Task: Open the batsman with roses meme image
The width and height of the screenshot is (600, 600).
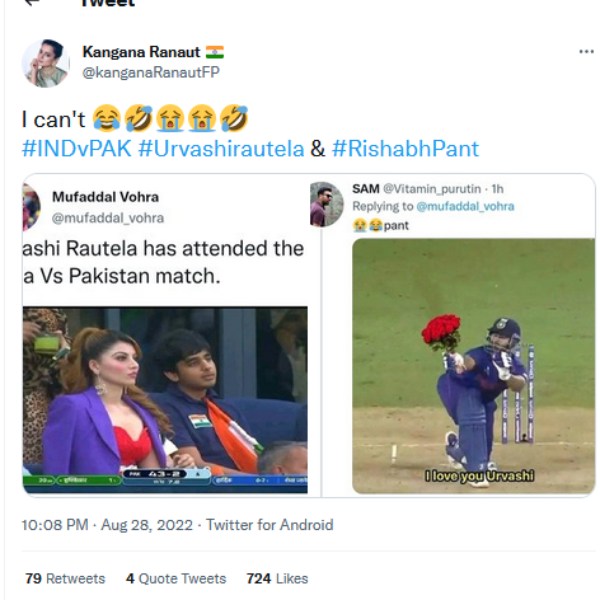Action: [473, 365]
